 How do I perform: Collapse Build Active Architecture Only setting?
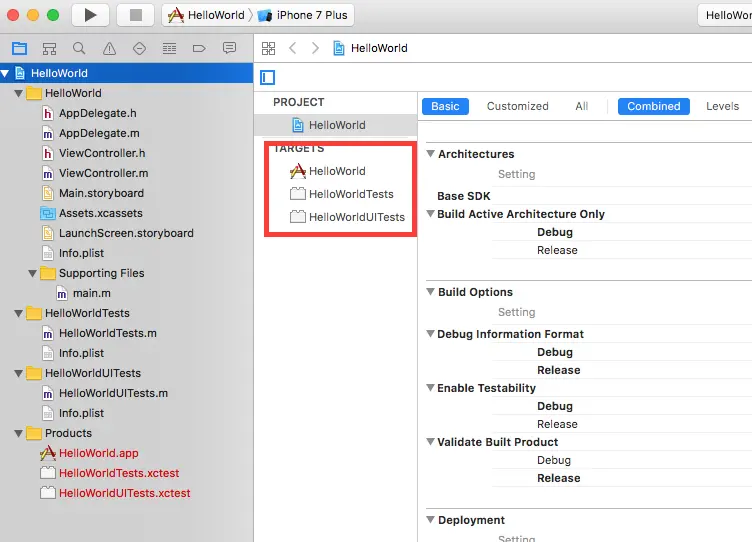coord(431,214)
